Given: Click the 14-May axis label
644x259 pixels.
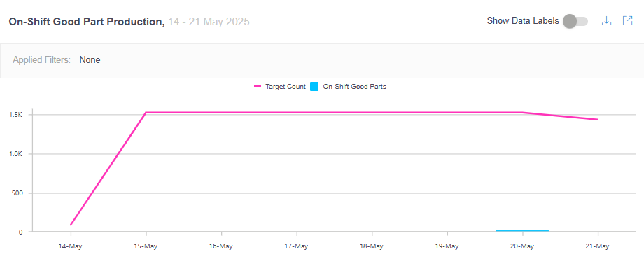Looking at the screenshot, I should 71,246.
